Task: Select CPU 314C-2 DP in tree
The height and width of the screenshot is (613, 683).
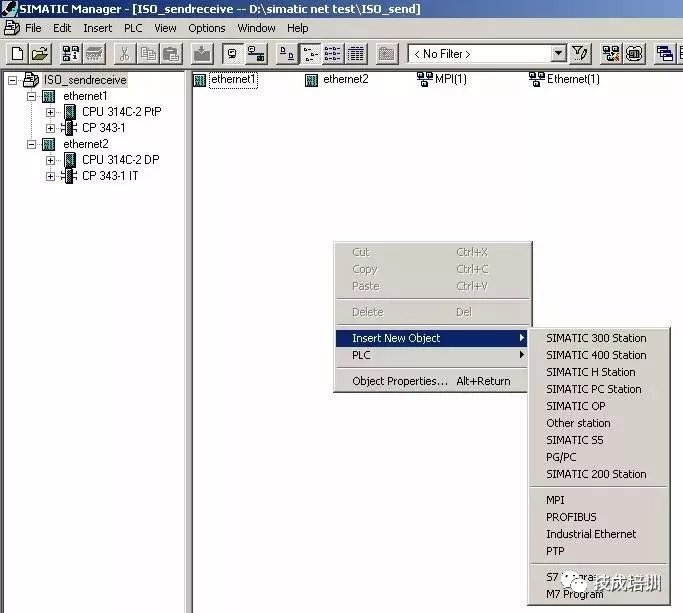Action: pyautogui.click(x=120, y=160)
